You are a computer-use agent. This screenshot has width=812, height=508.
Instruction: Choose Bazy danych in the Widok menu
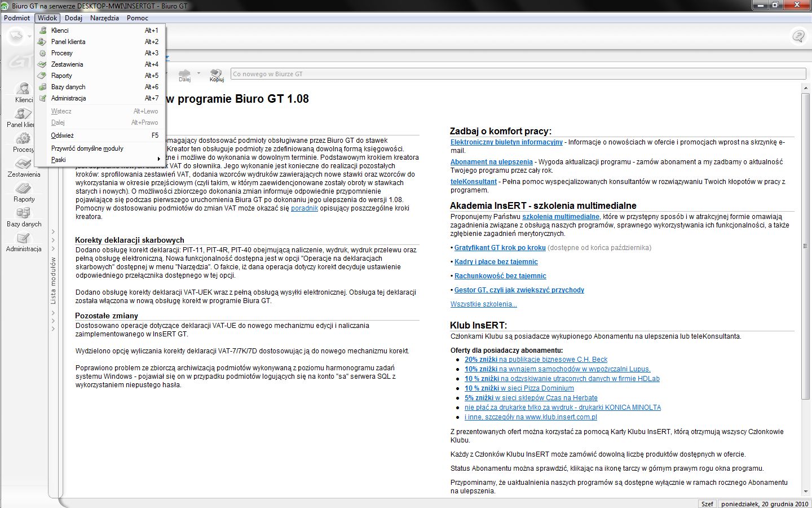tap(99, 87)
